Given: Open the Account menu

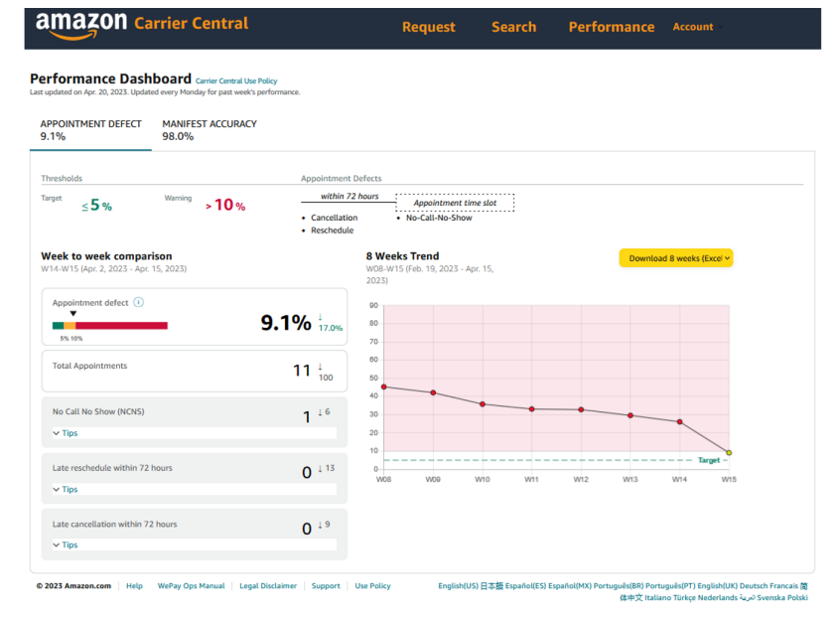Looking at the screenshot, I should 692,27.
